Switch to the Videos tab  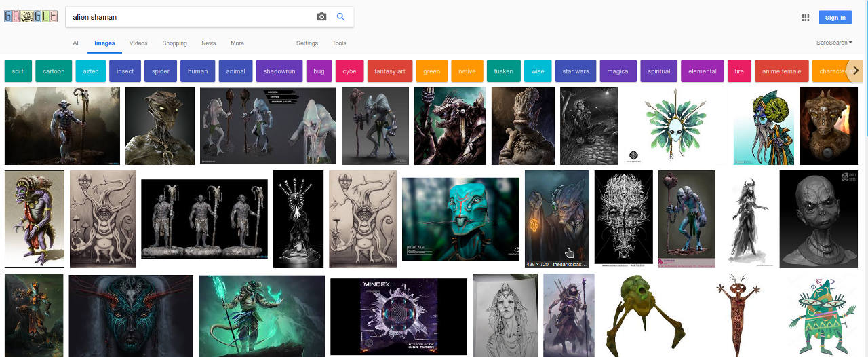[138, 43]
